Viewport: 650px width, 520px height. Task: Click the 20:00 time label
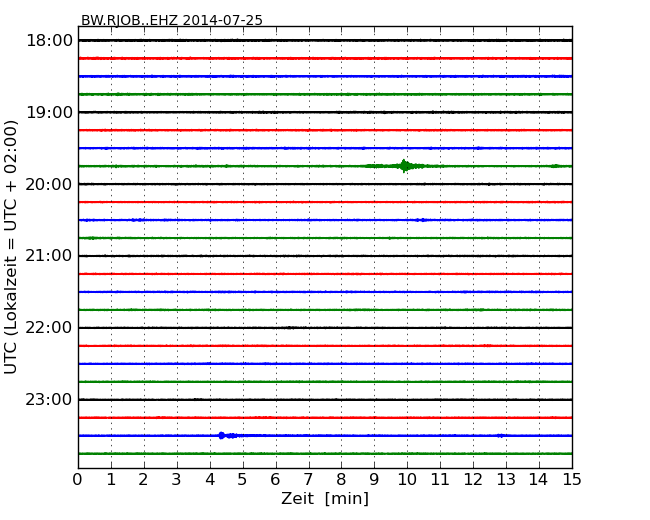click(x=49, y=184)
